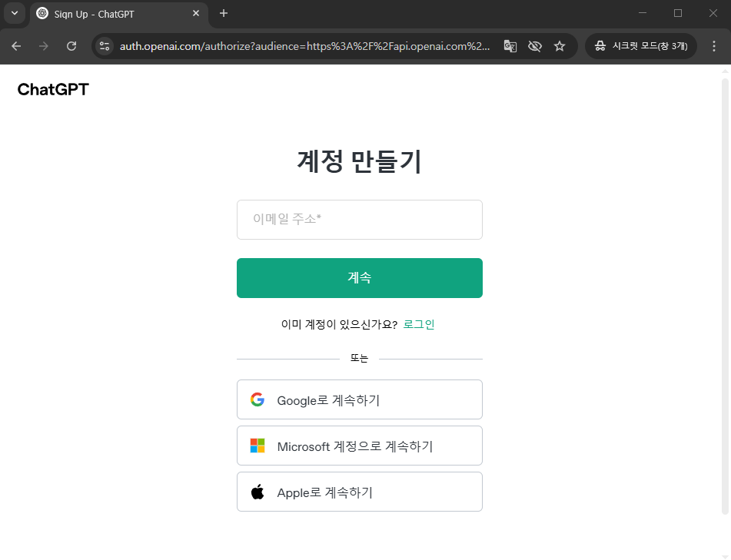
Task: Click the Google G logo icon
Action: [x=258, y=399]
